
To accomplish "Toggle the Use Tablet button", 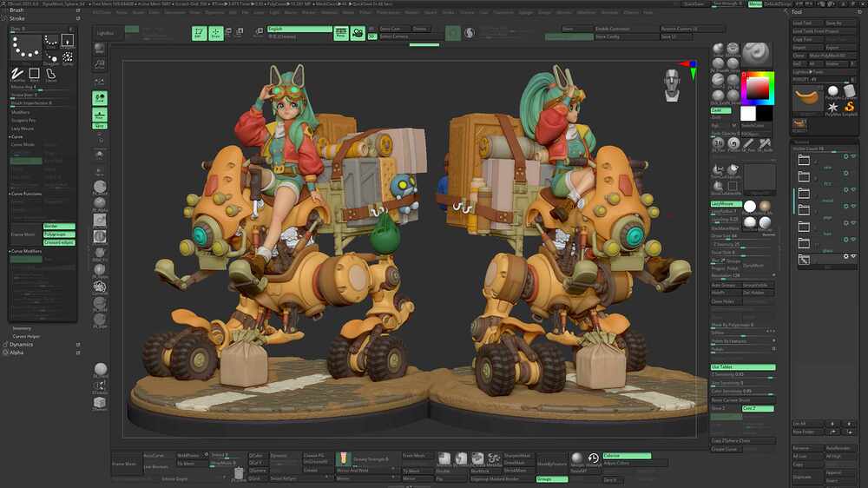I will coord(743,367).
